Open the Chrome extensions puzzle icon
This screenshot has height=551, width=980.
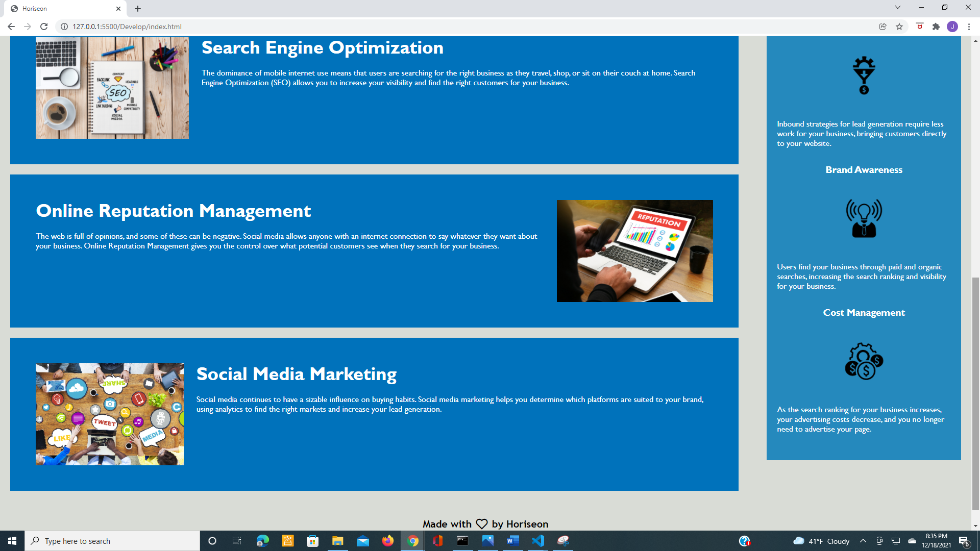tap(936, 27)
